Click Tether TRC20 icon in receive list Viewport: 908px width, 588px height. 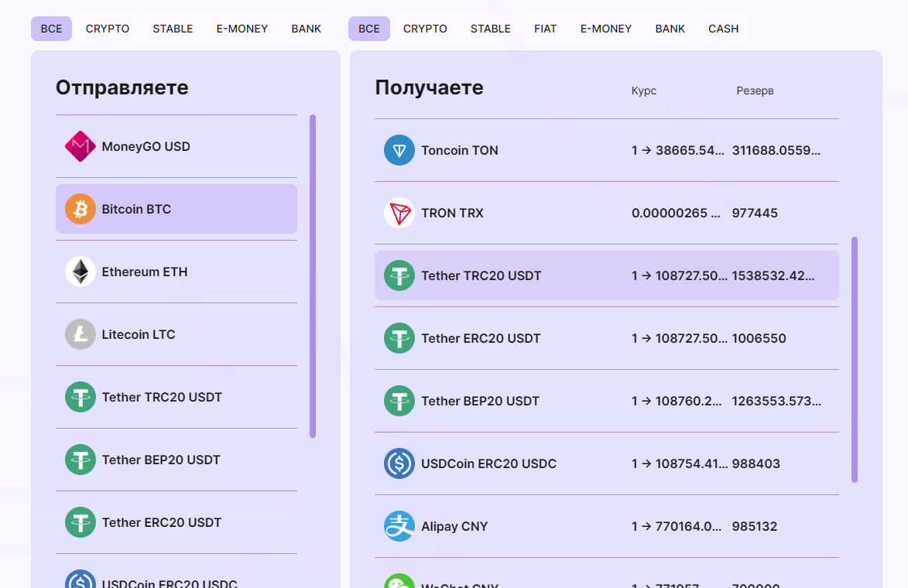click(x=399, y=275)
